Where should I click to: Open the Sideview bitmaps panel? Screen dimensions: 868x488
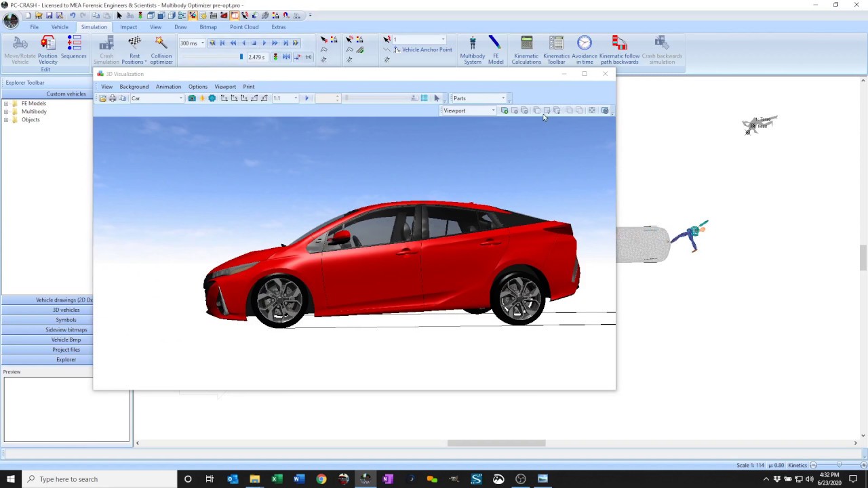47,330
